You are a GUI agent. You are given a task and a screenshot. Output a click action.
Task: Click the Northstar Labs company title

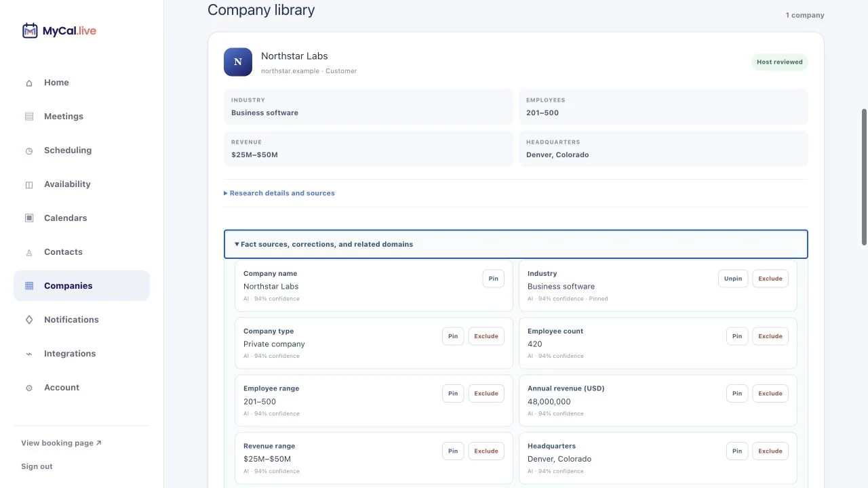(294, 56)
